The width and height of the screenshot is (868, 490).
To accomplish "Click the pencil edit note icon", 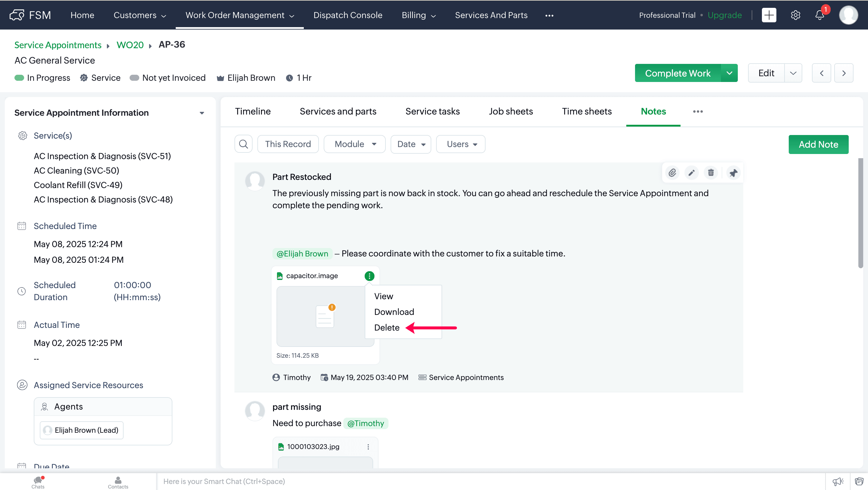I will coord(691,173).
